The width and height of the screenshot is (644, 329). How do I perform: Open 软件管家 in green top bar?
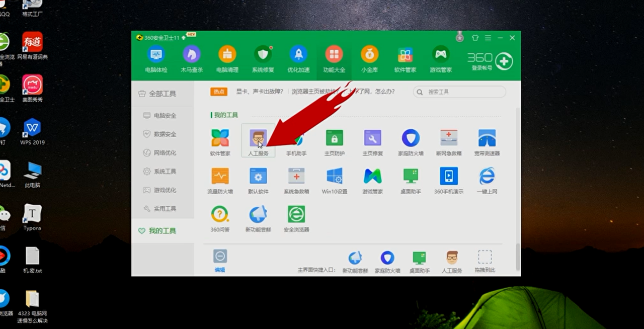[405, 59]
